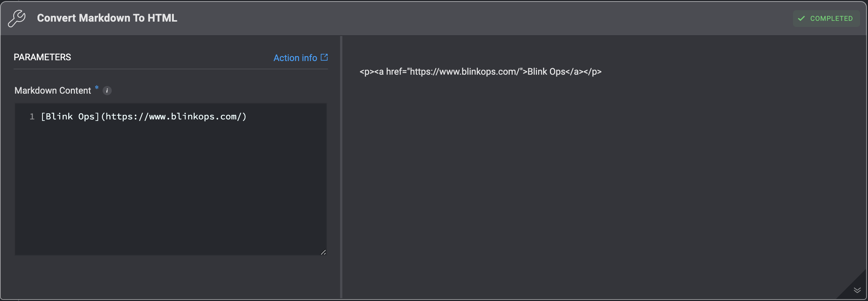The width and height of the screenshot is (868, 301).
Task: Click the editor resize handle corner
Action: [x=323, y=252]
